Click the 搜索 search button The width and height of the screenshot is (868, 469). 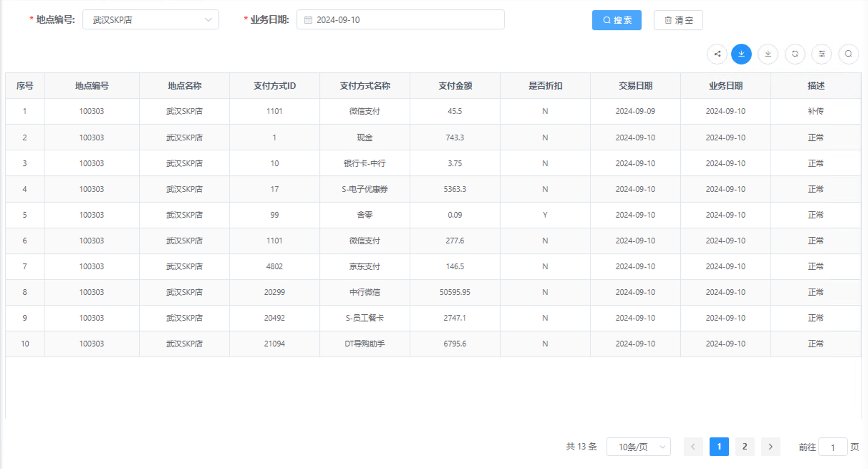(x=617, y=20)
